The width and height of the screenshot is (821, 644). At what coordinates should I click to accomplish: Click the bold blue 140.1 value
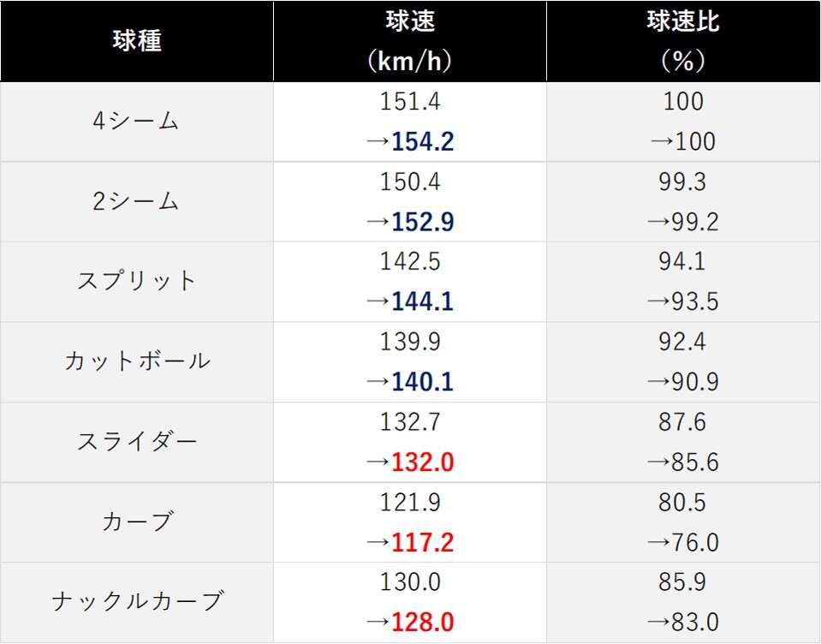coord(423,382)
